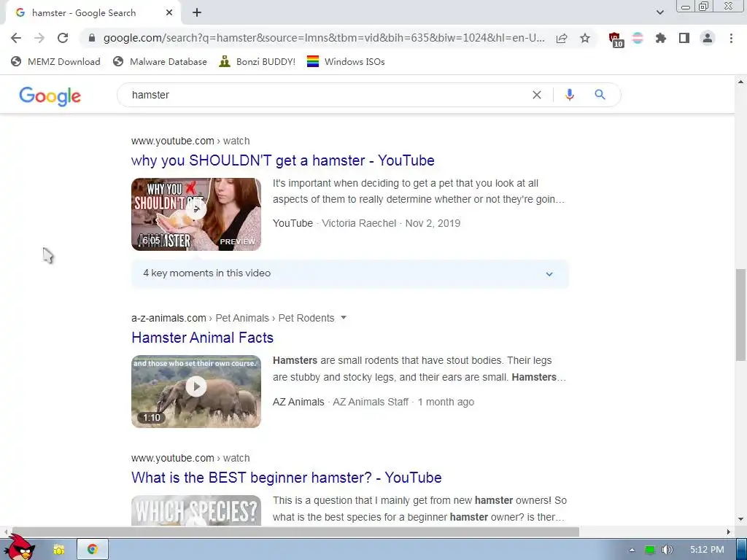
Task: Open the Malware Database bookmark
Action: [x=160, y=61]
